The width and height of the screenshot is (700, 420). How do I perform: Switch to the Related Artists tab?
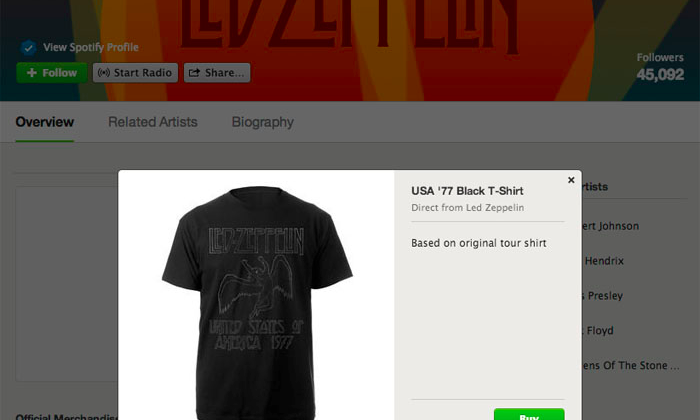coord(153,122)
